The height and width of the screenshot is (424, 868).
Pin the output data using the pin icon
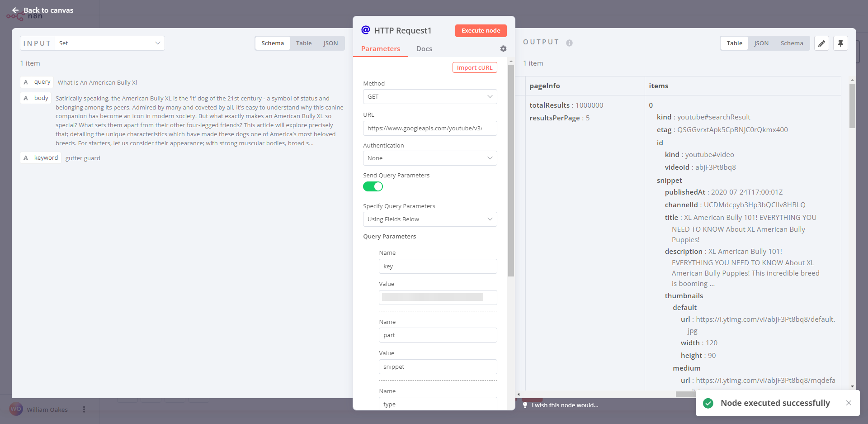click(x=840, y=43)
